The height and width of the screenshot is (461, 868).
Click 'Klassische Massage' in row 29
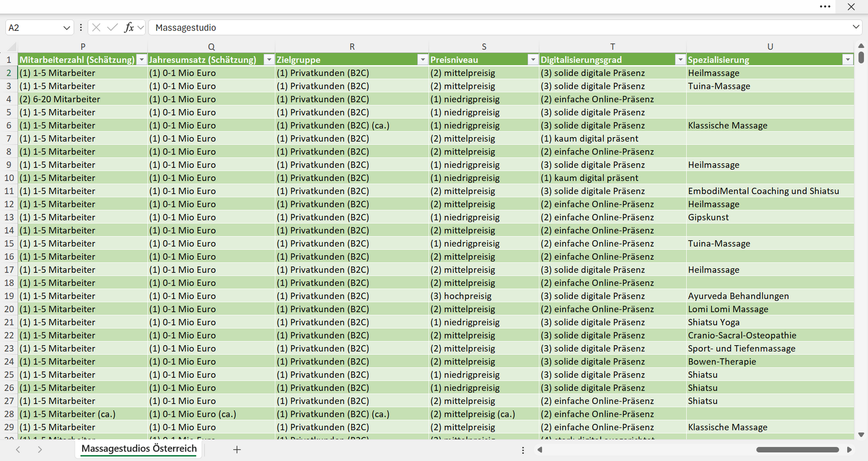tap(770, 427)
